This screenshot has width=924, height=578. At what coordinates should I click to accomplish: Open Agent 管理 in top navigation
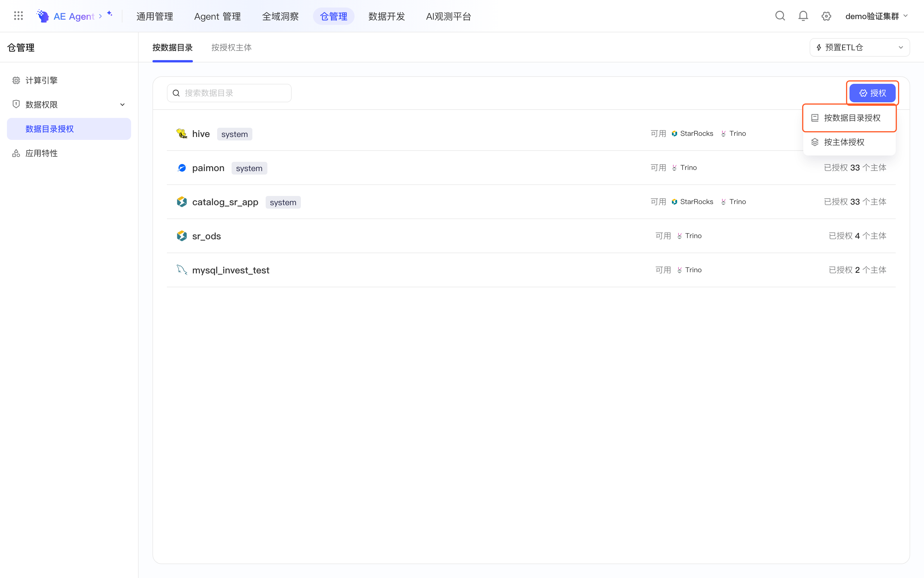coord(217,16)
